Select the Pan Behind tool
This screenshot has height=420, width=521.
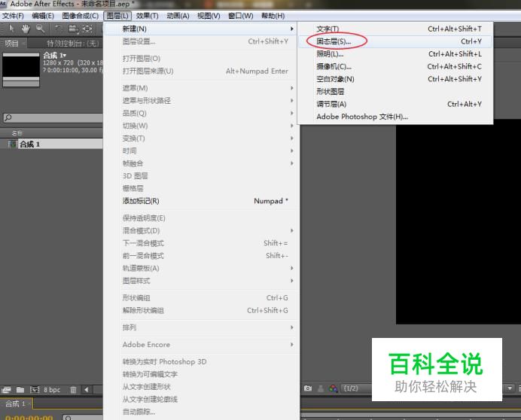point(87,29)
